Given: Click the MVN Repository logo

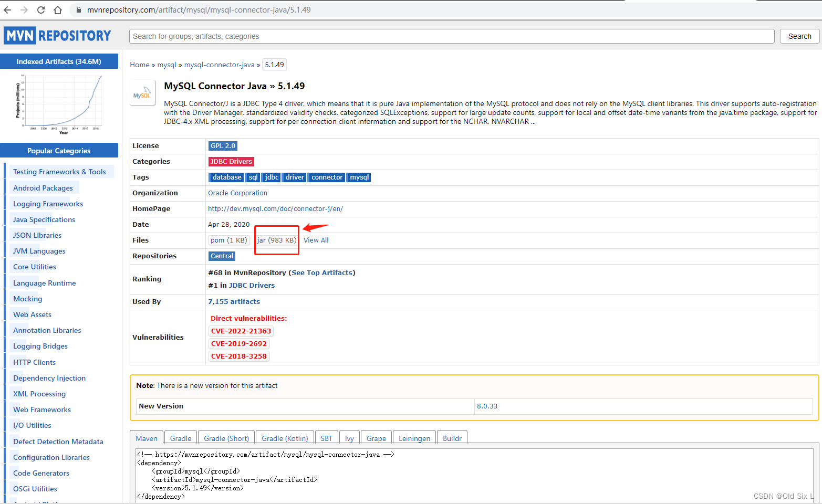Looking at the screenshot, I should point(58,36).
